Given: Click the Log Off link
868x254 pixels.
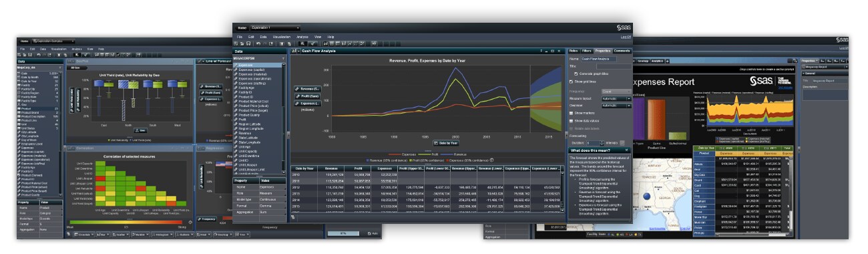Looking at the screenshot, I should coord(625,37).
